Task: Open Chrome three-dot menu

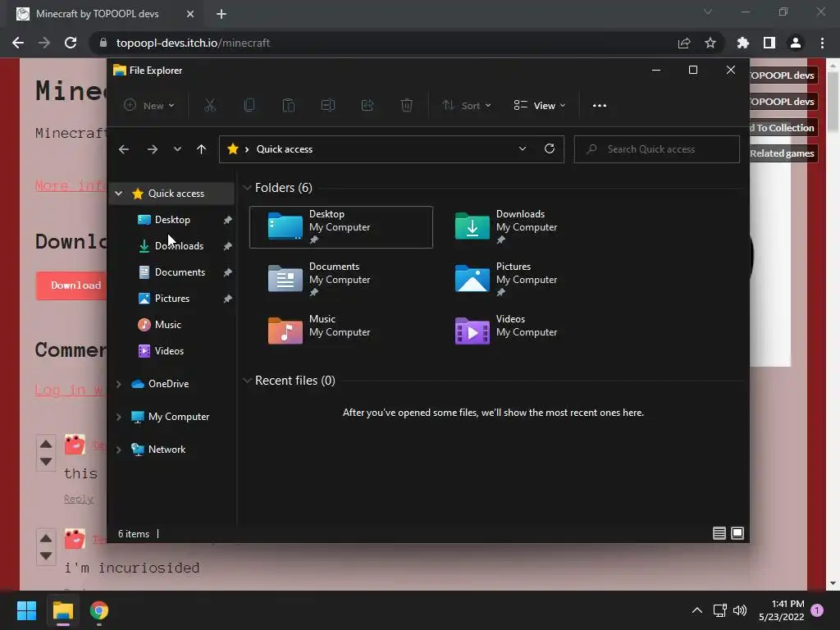Action: (822, 43)
